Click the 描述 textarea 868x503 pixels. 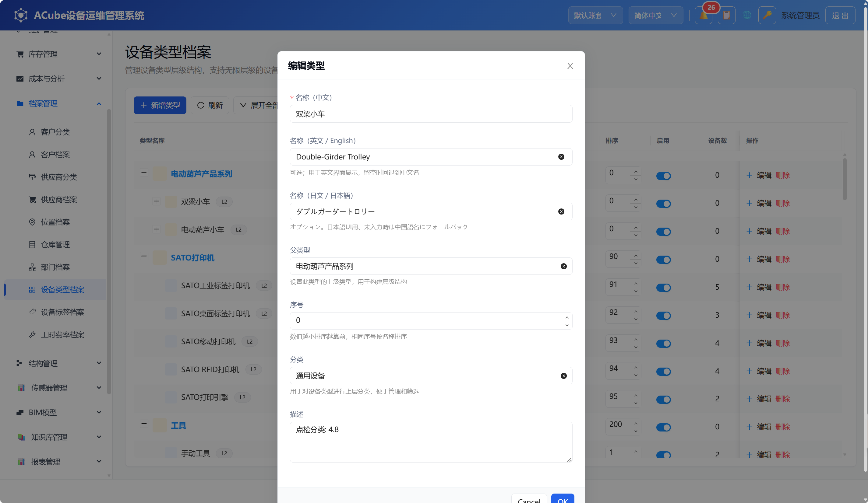point(431,442)
